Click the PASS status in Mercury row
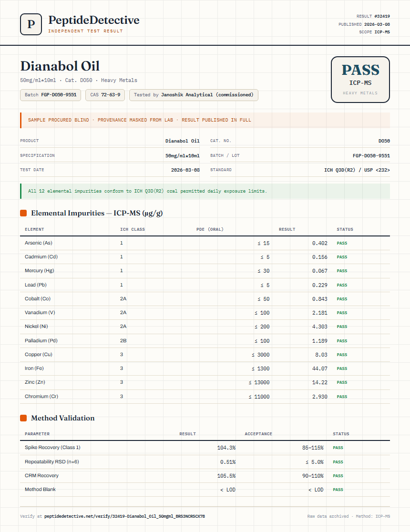The width and height of the screenshot is (410, 532). point(342,271)
